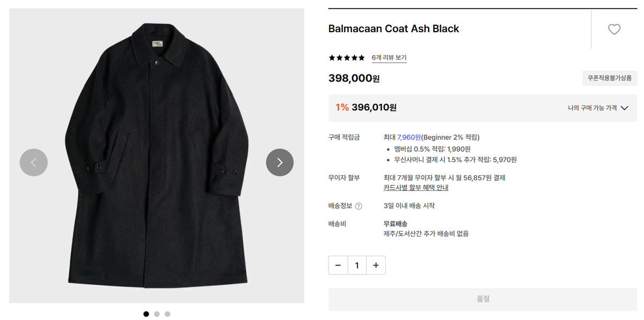Select the second carousel dot
The image size is (644, 320).
157,314
